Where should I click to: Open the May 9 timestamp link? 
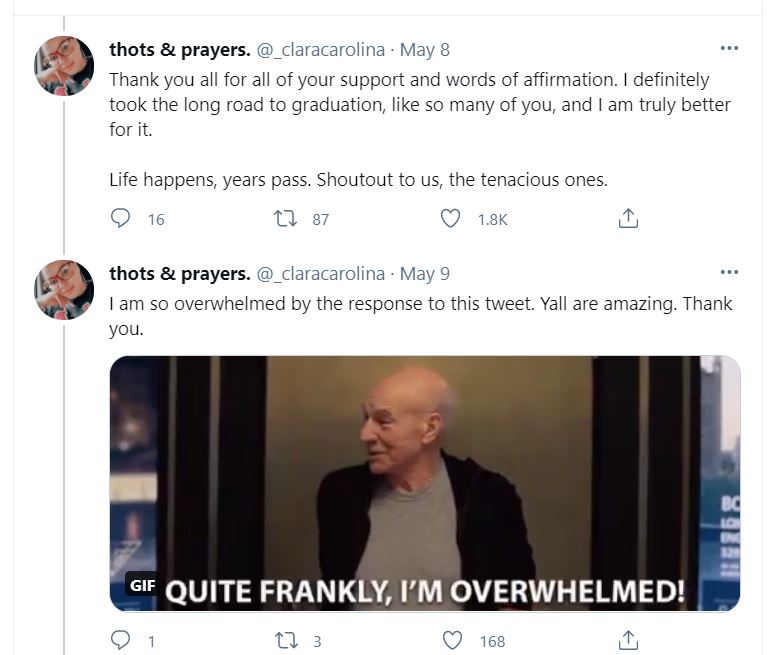coord(425,274)
